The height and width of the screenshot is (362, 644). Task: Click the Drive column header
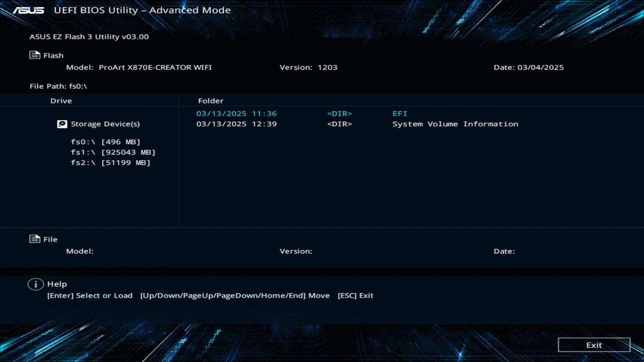[x=61, y=101]
